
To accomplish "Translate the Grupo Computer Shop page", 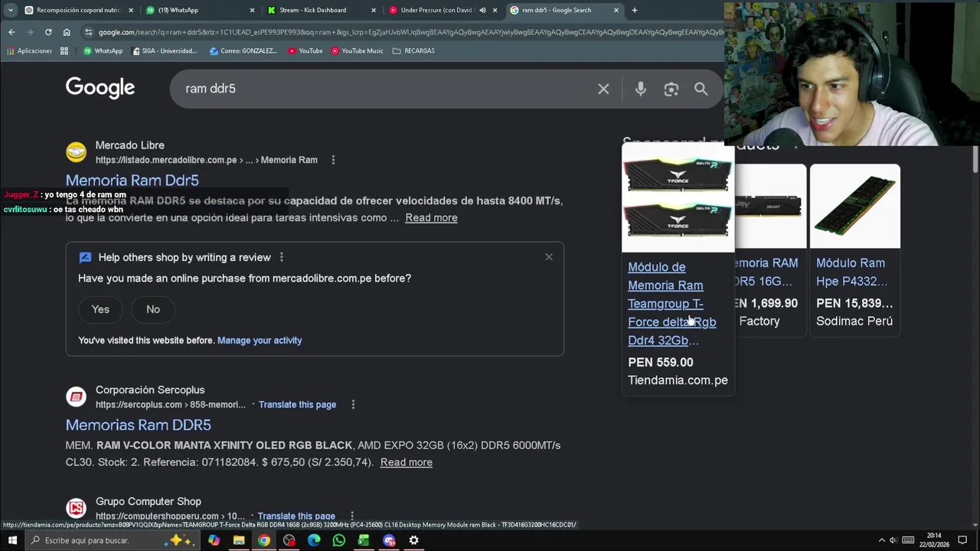I will 296,516.
